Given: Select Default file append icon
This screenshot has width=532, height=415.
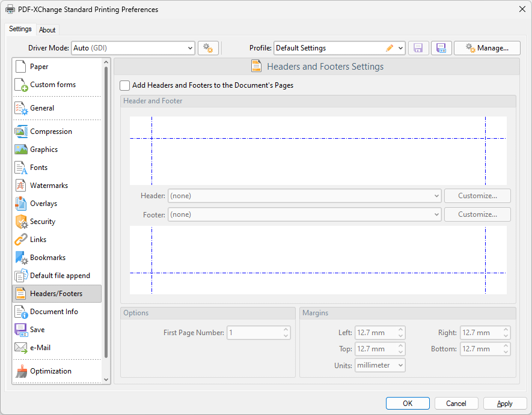Looking at the screenshot, I should coord(21,276).
